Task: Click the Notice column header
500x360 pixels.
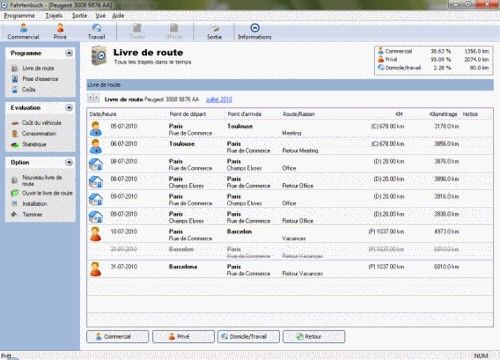Action: click(470, 114)
